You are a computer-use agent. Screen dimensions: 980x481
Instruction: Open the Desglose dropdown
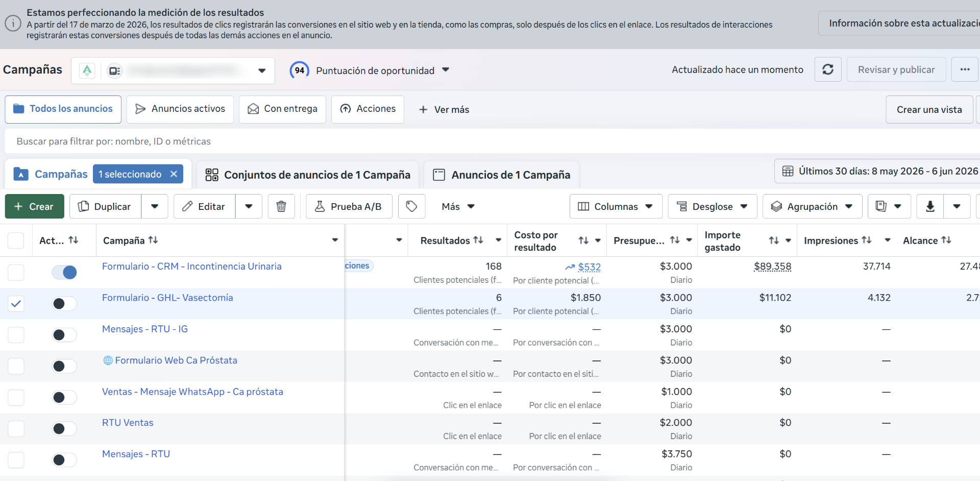click(712, 206)
